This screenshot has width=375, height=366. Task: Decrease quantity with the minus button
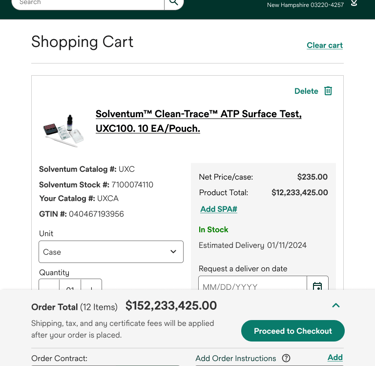point(49,285)
